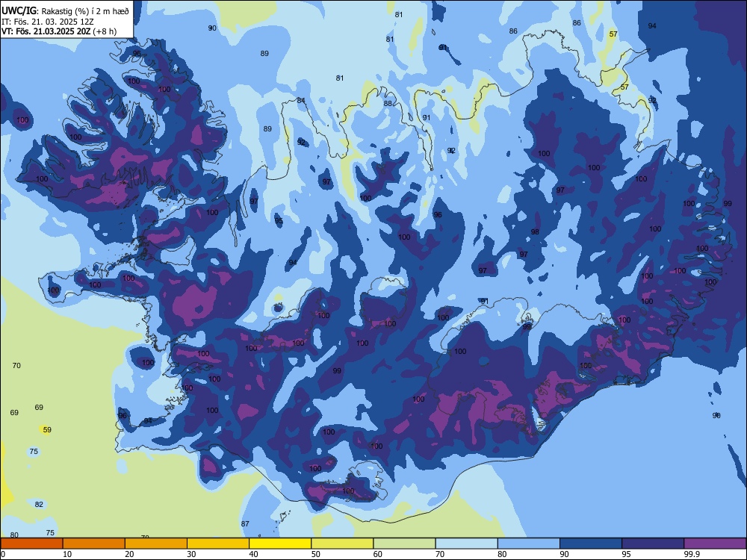Pick the light green 60–70 legend swatch
This screenshot has width=747, height=560.
(404, 544)
